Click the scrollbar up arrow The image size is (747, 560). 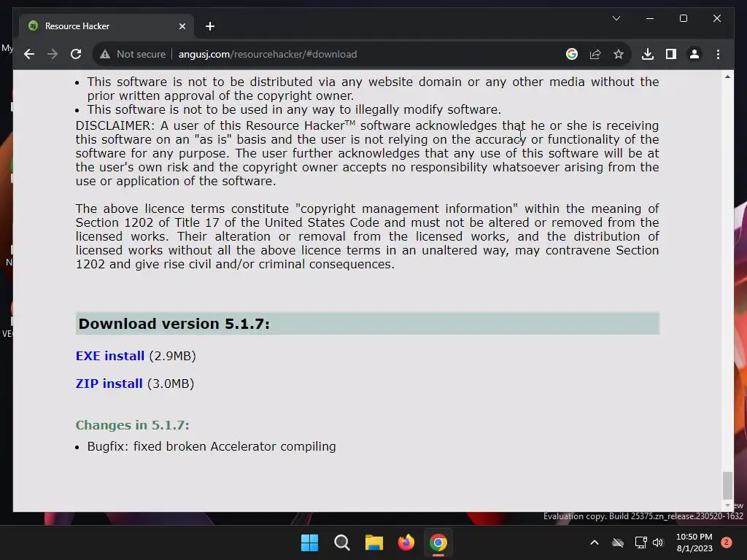tap(727, 77)
